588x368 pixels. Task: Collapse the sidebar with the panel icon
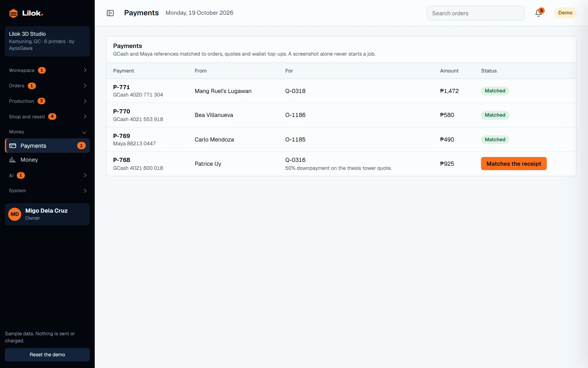pos(110,13)
